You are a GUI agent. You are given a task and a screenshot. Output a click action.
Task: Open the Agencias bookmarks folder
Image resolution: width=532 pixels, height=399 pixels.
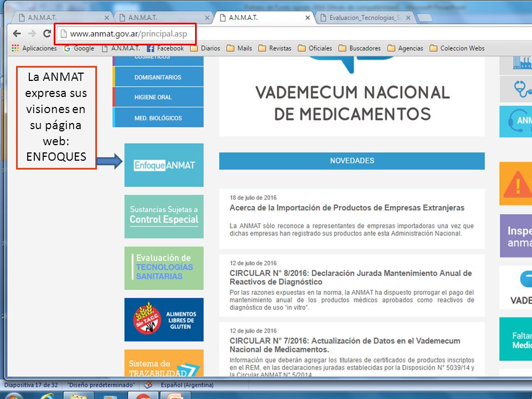(406, 48)
